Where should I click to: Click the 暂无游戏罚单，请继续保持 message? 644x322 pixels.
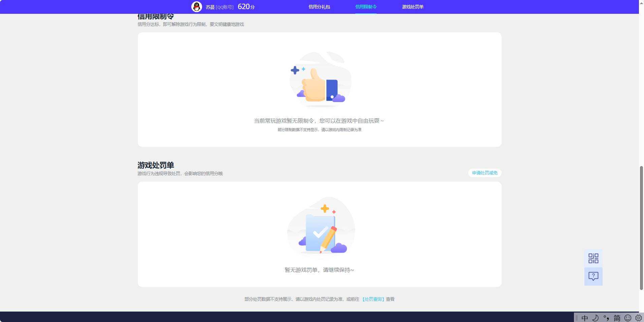tap(319, 270)
